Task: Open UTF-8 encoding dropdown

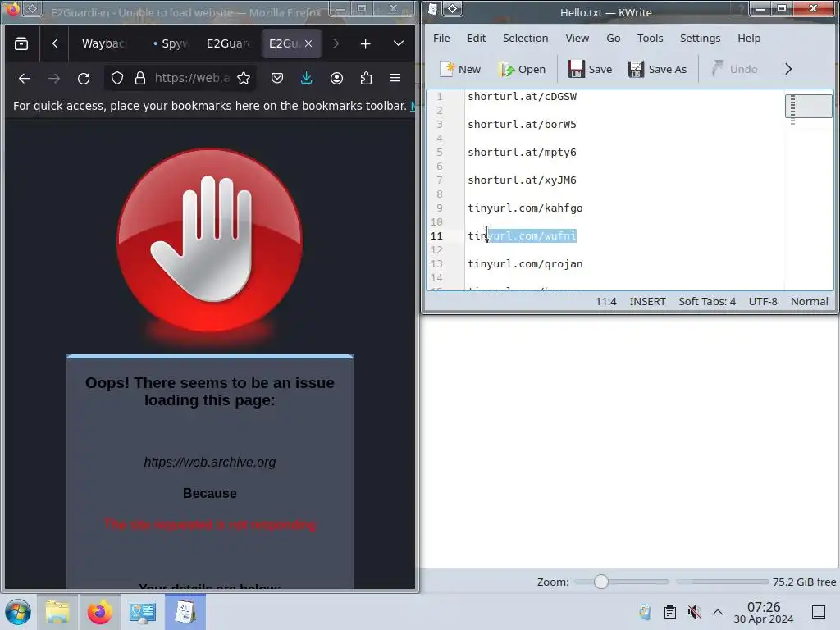Action: [x=763, y=302]
